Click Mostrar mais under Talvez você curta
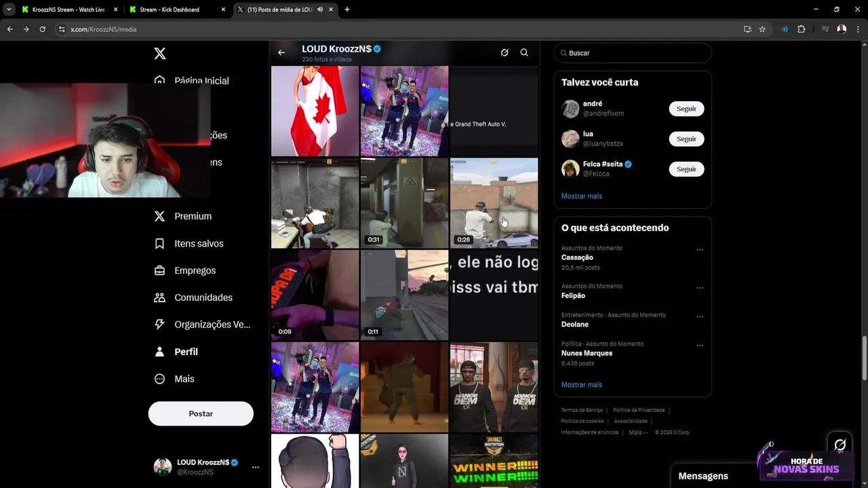This screenshot has width=868, height=488. 582,196
